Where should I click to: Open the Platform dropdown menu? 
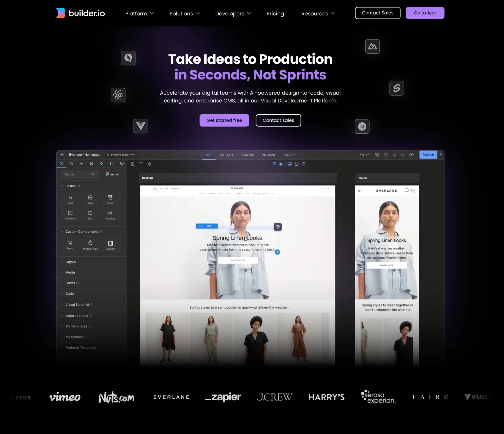click(139, 14)
